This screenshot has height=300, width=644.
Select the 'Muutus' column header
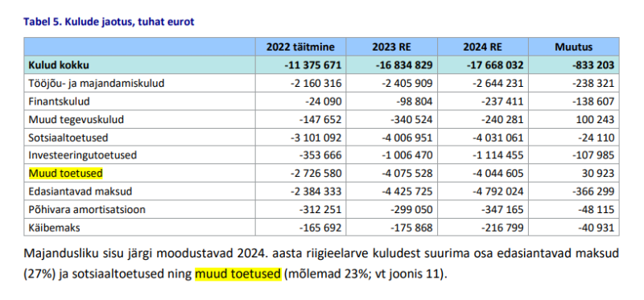(x=574, y=47)
